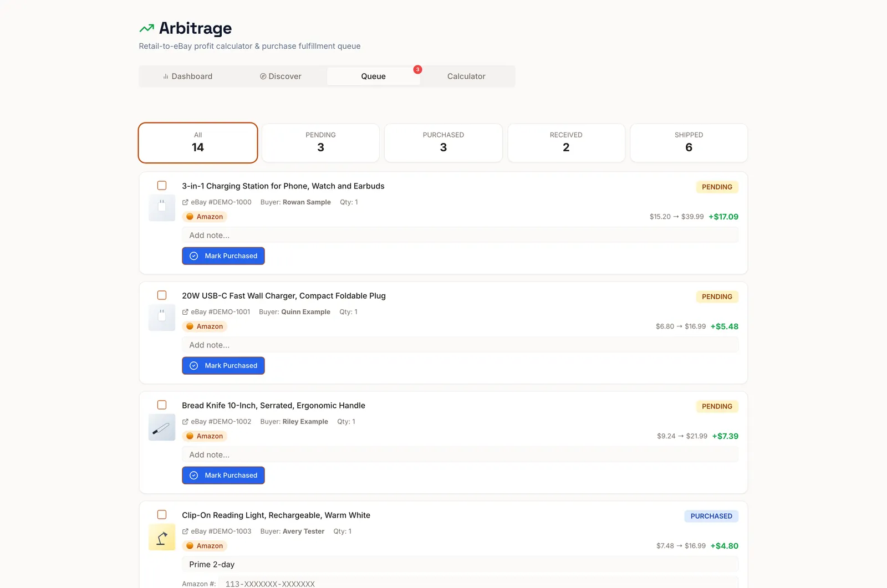Open the Dashboard tab
This screenshot has width=887, height=588.
pyautogui.click(x=187, y=76)
